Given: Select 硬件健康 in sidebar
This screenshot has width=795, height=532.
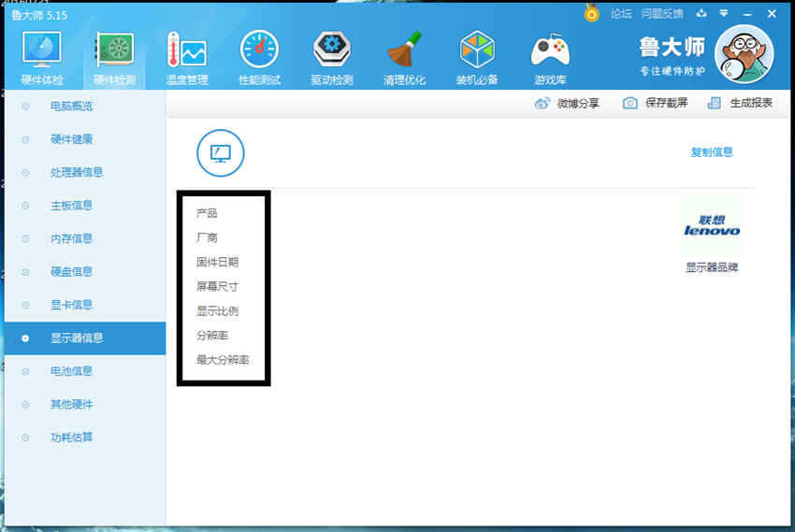Looking at the screenshot, I should tap(85, 139).
